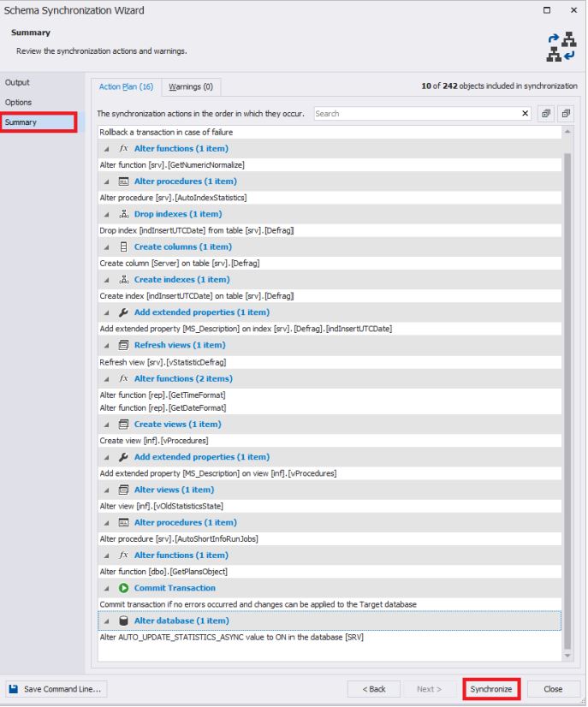Screen dimensions: 588x707
Task: Select Refresh view [srv].[vStatisticDefrag] row
Action: click(330, 362)
